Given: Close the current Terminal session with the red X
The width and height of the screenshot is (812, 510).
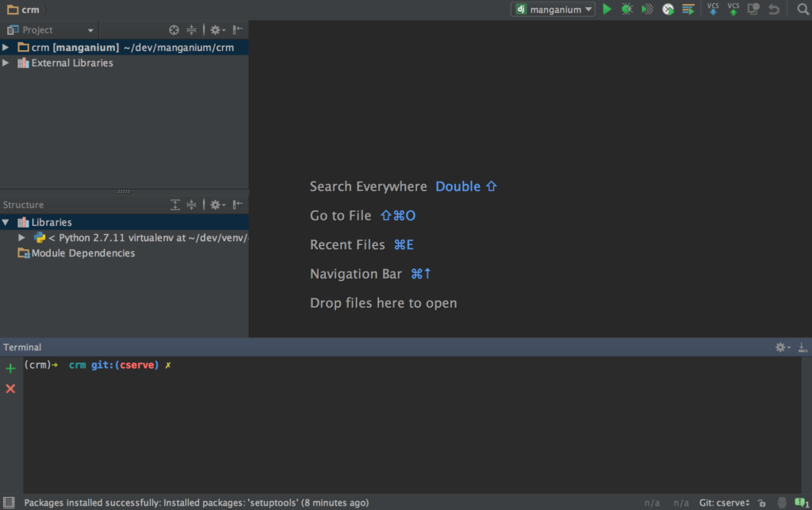Looking at the screenshot, I should pos(10,388).
